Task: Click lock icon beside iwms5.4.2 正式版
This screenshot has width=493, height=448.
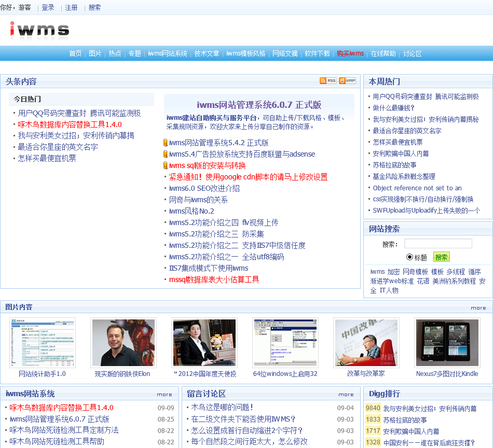Action: [166, 143]
